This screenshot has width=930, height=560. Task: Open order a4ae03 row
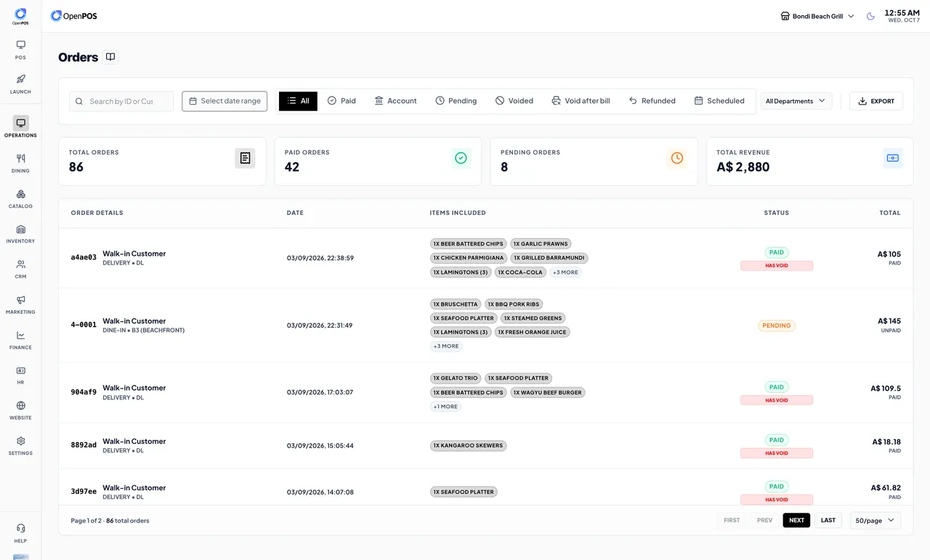(x=485, y=258)
